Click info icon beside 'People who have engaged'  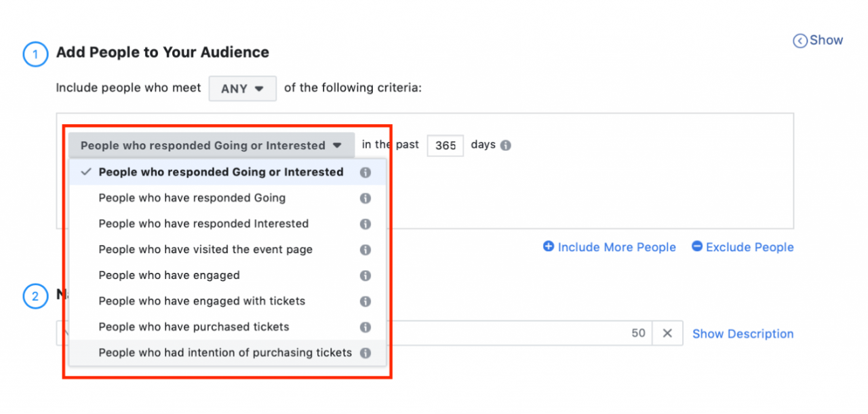click(x=365, y=276)
